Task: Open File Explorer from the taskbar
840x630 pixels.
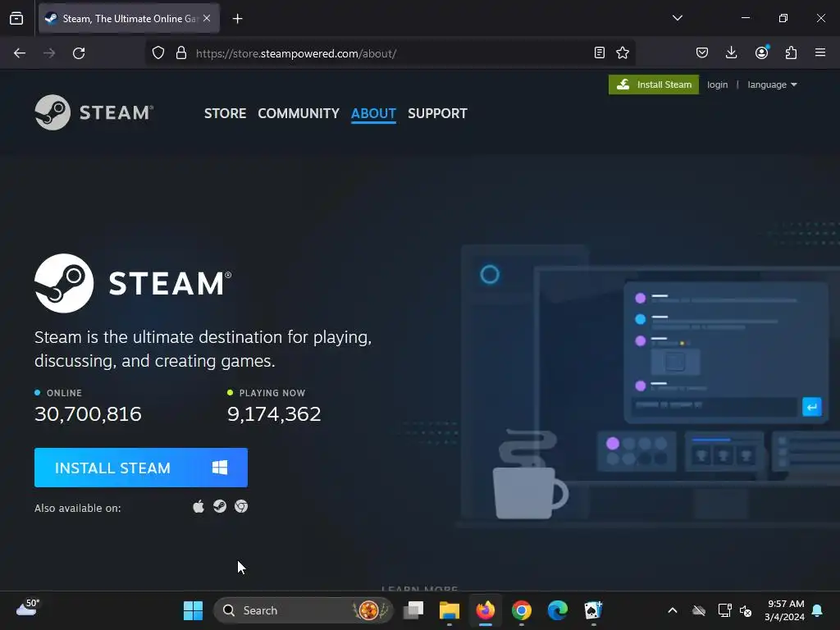Action: (x=450, y=610)
